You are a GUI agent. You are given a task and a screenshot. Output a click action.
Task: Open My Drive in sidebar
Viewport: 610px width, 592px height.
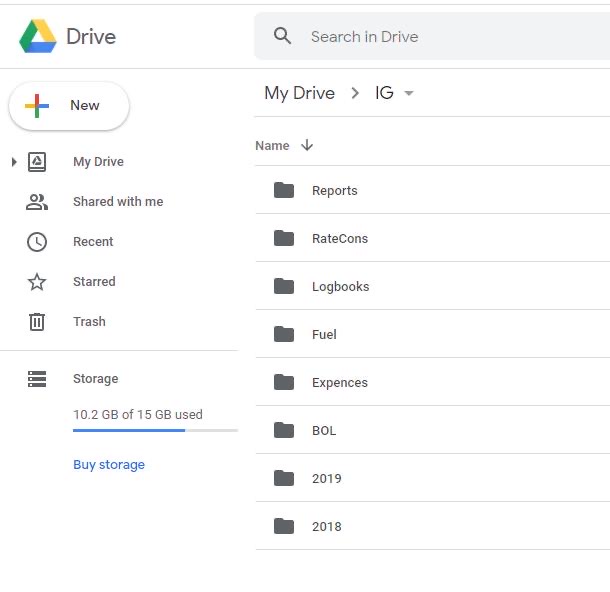tap(98, 161)
